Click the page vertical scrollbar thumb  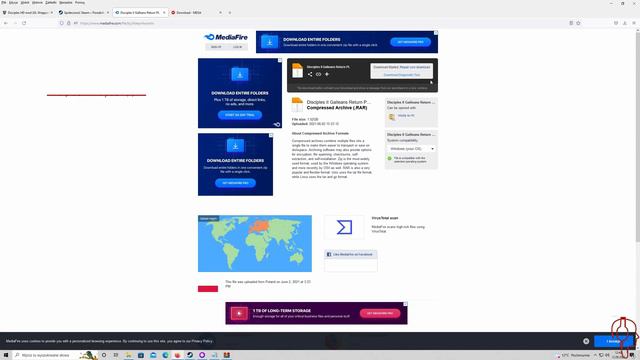637,137
